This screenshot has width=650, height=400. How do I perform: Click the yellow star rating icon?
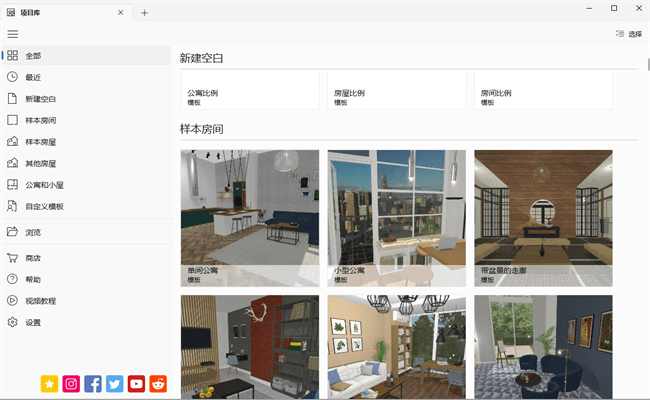point(49,384)
